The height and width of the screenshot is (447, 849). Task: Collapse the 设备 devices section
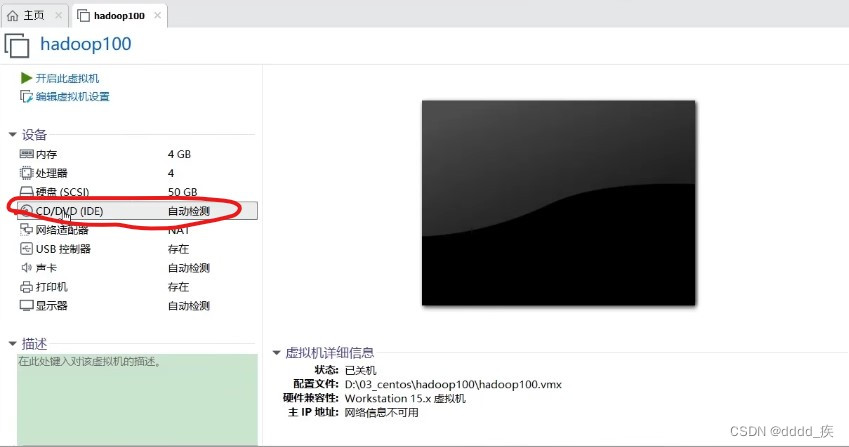point(12,134)
